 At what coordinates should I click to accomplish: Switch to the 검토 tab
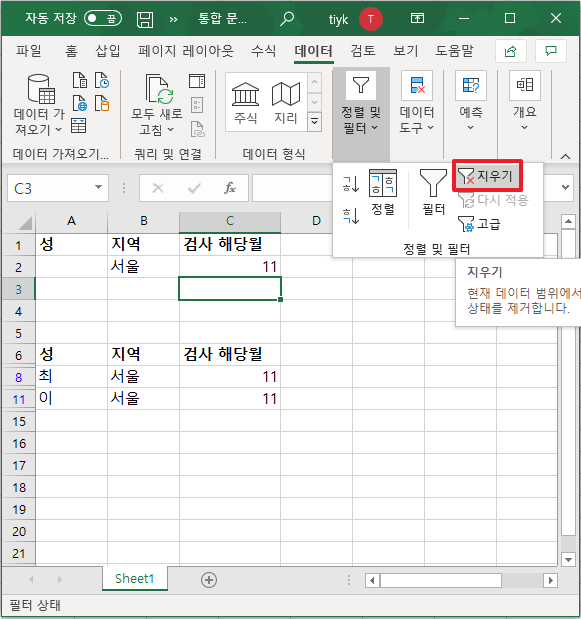coord(363,51)
